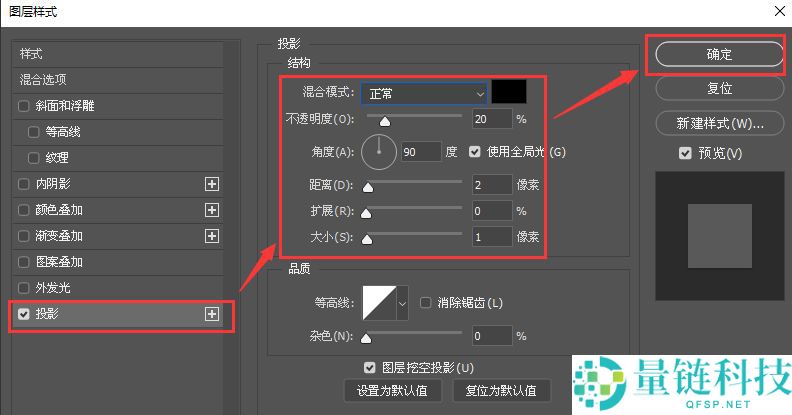Open the 混合模式 blend mode dropdown

[425, 93]
